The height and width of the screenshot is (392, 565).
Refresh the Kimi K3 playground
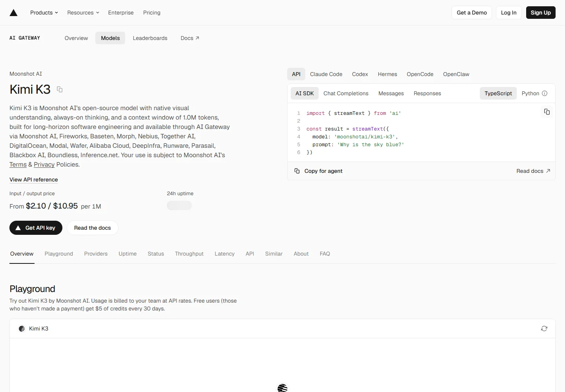tap(544, 328)
